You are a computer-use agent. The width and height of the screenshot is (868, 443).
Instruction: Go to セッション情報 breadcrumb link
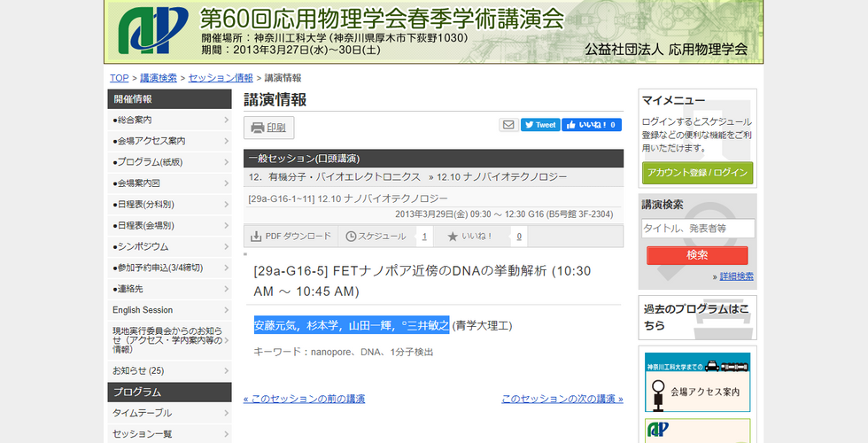[x=221, y=78]
